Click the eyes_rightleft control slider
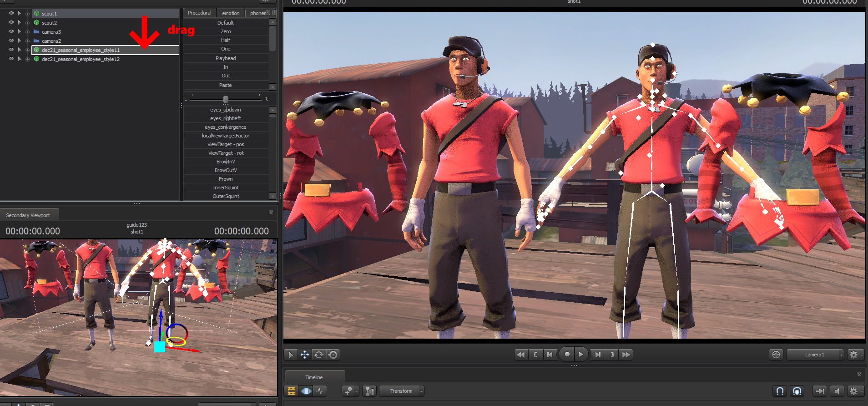This screenshot has height=406, width=868. pyautogui.click(x=226, y=118)
